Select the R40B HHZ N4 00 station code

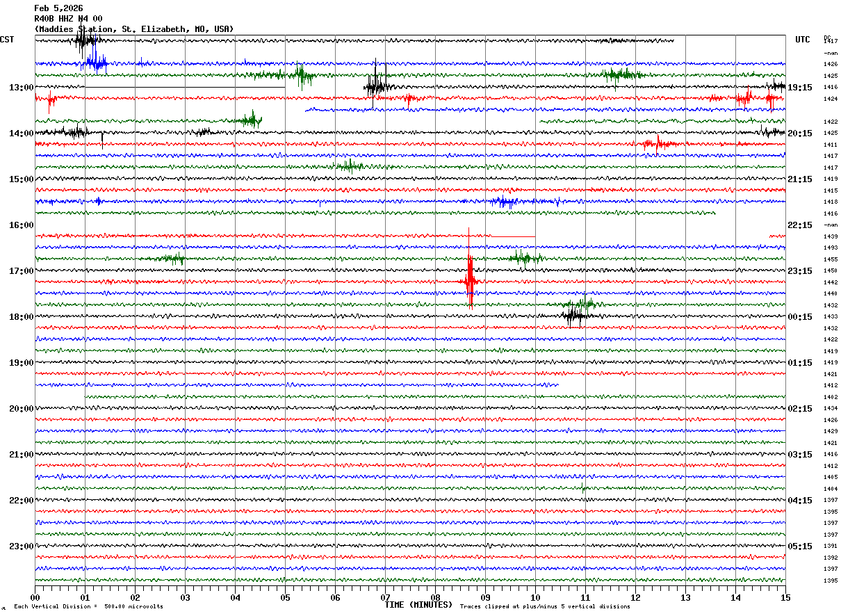(x=68, y=19)
